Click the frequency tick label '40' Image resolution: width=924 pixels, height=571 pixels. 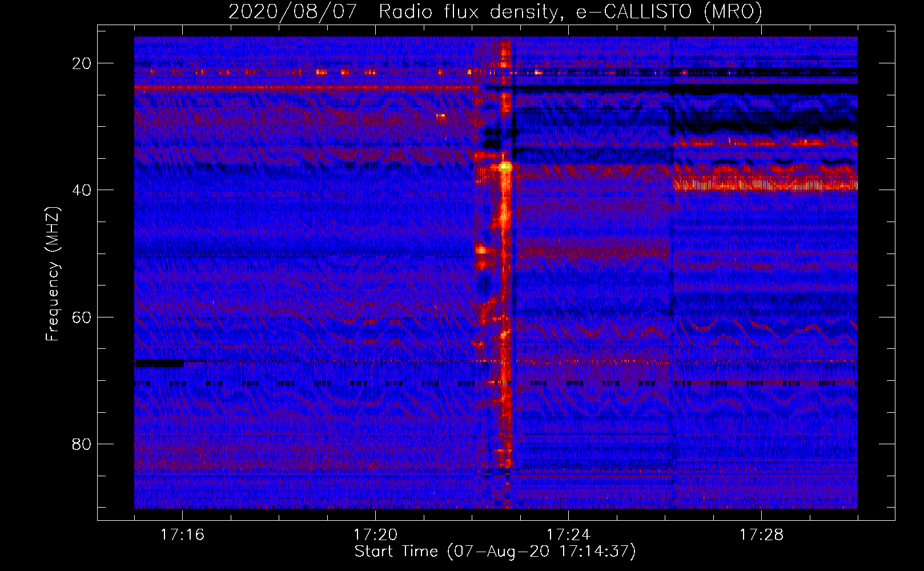tap(82, 190)
